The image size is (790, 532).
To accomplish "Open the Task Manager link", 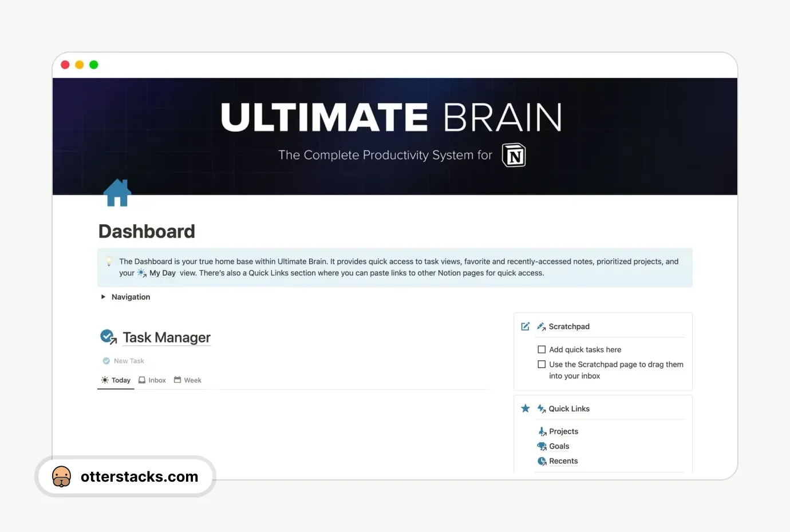I will pyautogui.click(x=167, y=338).
